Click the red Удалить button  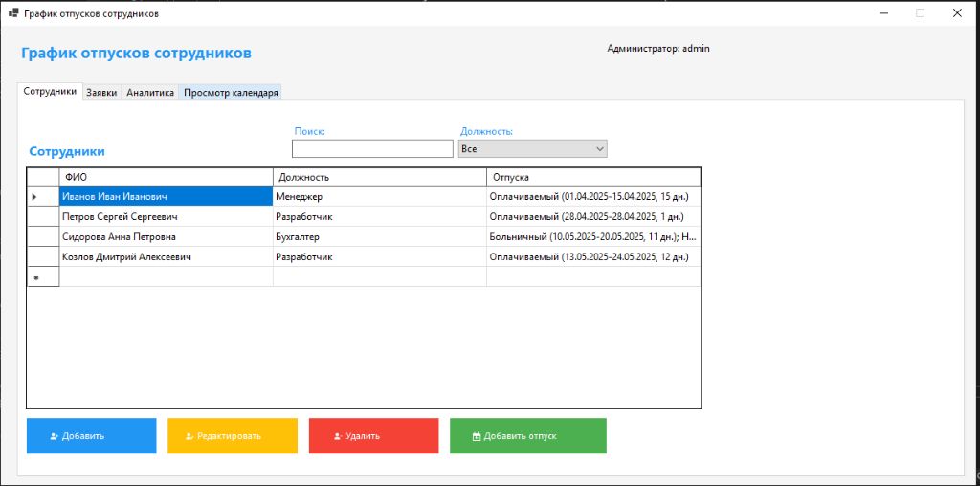point(373,436)
